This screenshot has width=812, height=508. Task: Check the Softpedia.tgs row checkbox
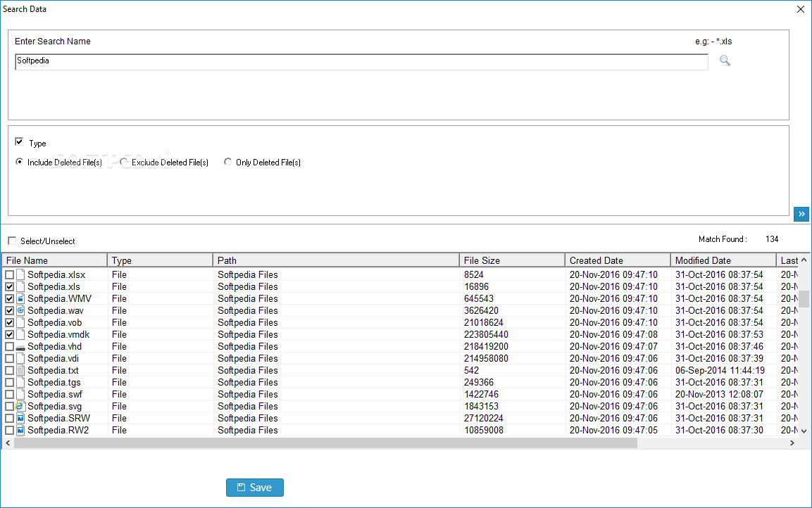click(x=9, y=382)
